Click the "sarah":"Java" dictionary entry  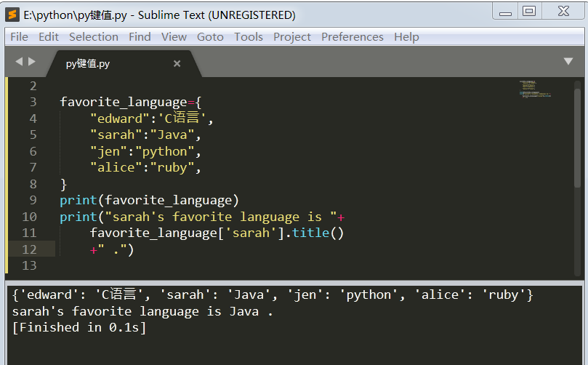coord(145,135)
